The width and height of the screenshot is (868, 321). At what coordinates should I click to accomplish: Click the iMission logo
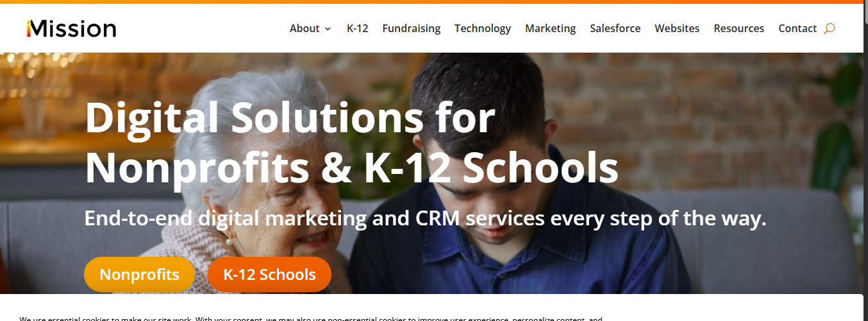coord(71,28)
